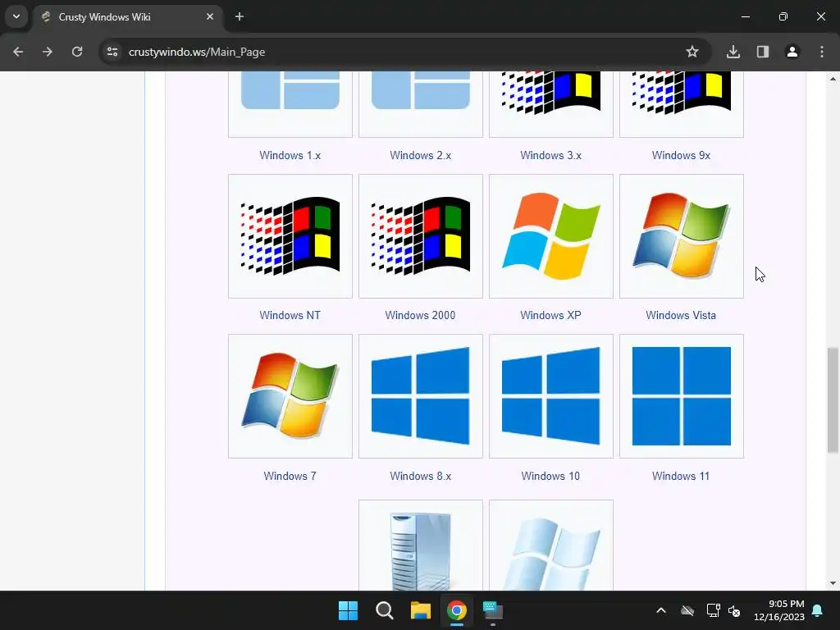Image resolution: width=840 pixels, height=630 pixels.
Task: Click the Windows XP logo thumbnail
Action: 551,236
